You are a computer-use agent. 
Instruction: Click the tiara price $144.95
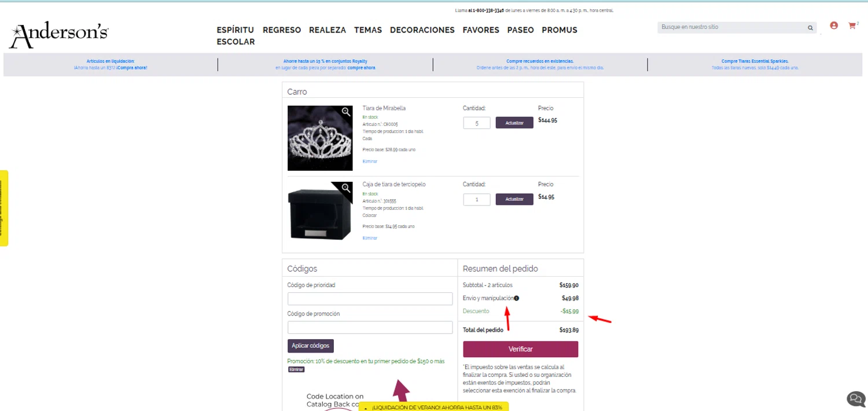[547, 120]
